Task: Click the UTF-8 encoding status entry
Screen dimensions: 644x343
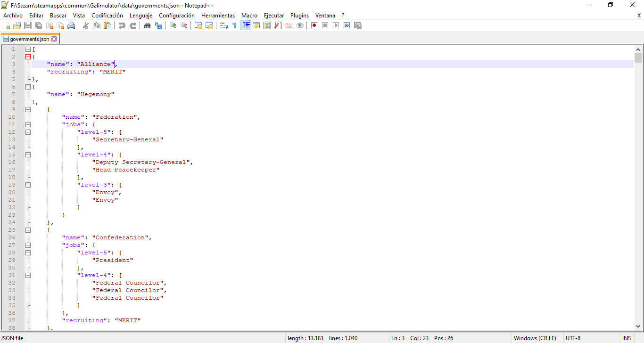Action: click(573, 338)
